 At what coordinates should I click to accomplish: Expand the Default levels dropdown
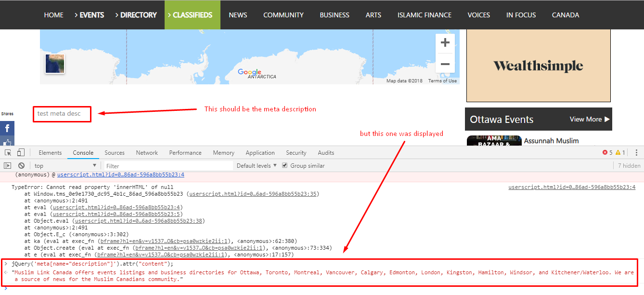pos(257,166)
